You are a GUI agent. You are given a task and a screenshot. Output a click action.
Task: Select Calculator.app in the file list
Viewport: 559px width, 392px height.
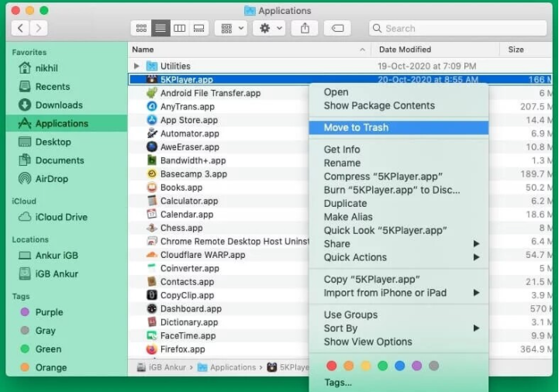(219, 201)
